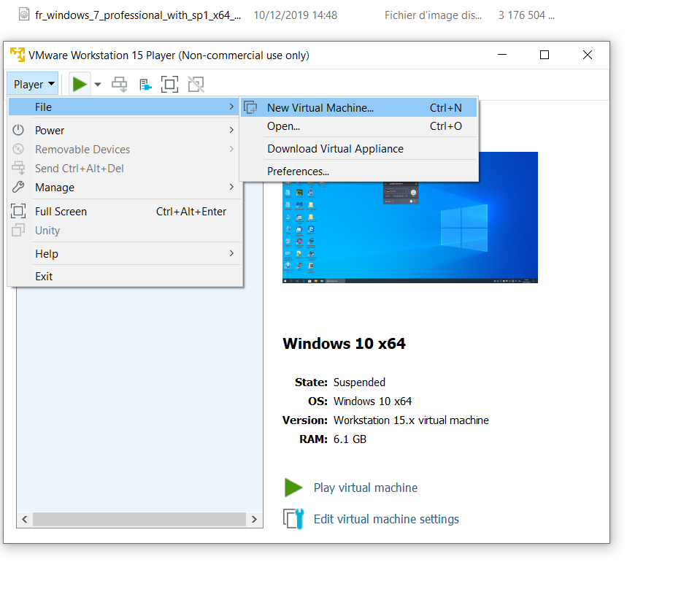The height and width of the screenshot is (608, 700).
Task: Open the Player menu dropdown
Action: click(33, 84)
